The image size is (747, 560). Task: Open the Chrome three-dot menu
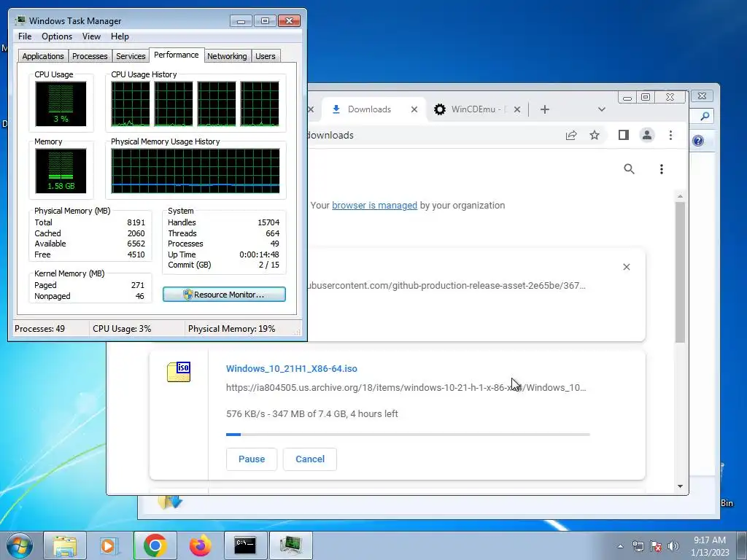pos(670,135)
